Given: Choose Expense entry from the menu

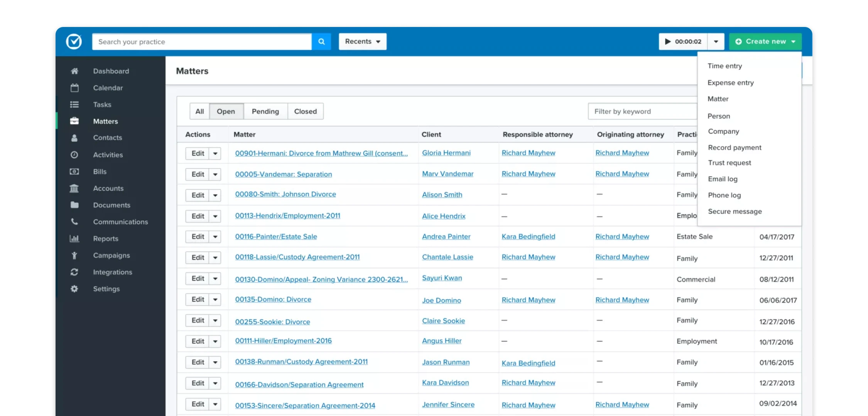Looking at the screenshot, I should click(x=730, y=83).
